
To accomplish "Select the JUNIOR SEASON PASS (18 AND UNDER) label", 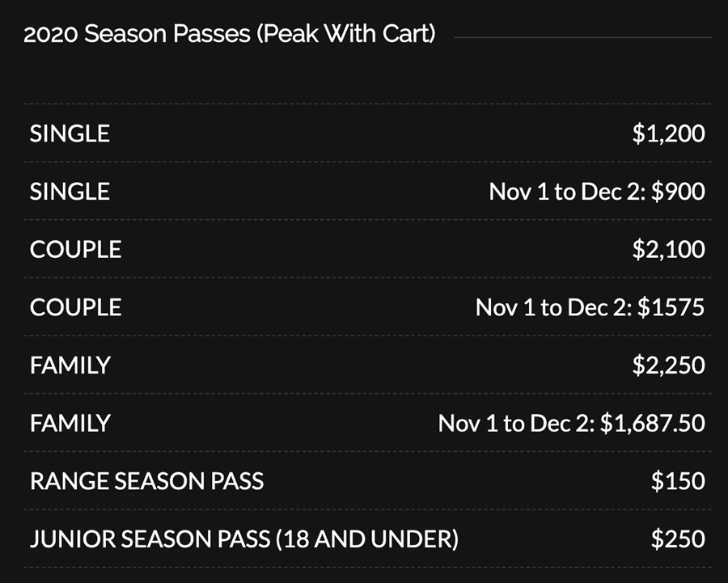I will pyautogui.click(x=243, y=539).
